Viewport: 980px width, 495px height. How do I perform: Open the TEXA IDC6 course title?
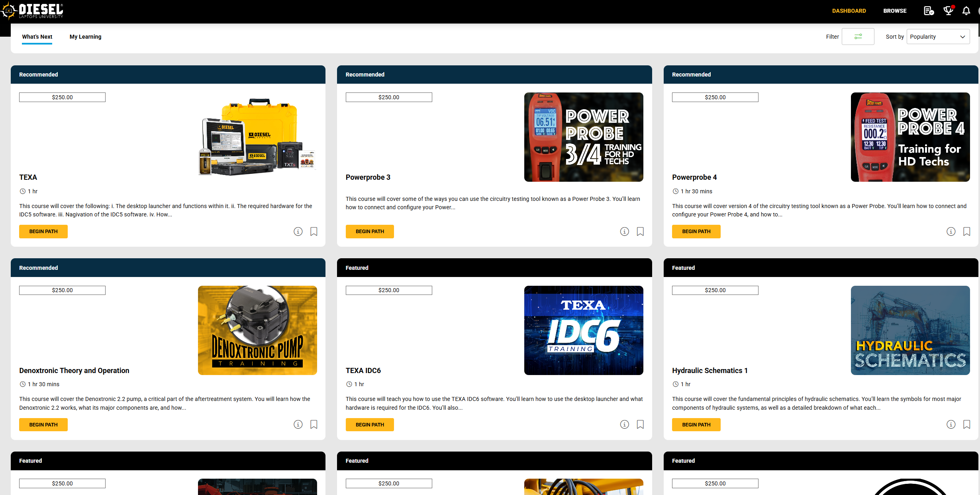click(363, 371)
